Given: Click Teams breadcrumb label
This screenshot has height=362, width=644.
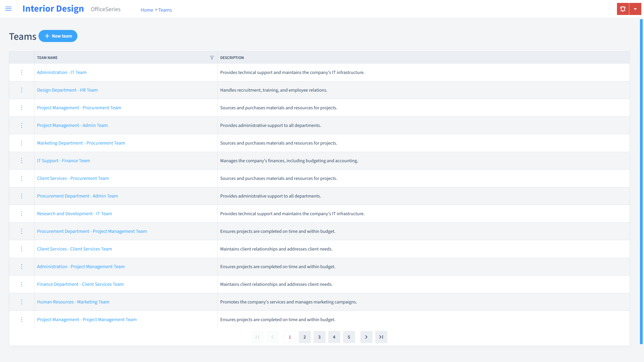Looking at the screenshot, I should point(165,10).
